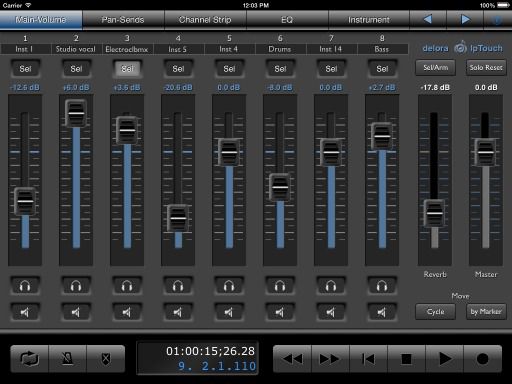Solo the Electrodbmx channel headphone button

pyautogui.click(x=127, y=286)
